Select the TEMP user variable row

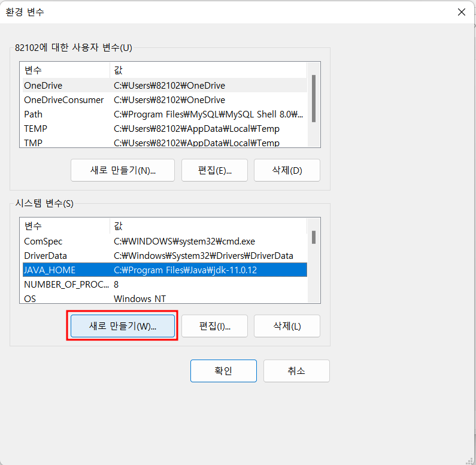[x=165, y=128]
